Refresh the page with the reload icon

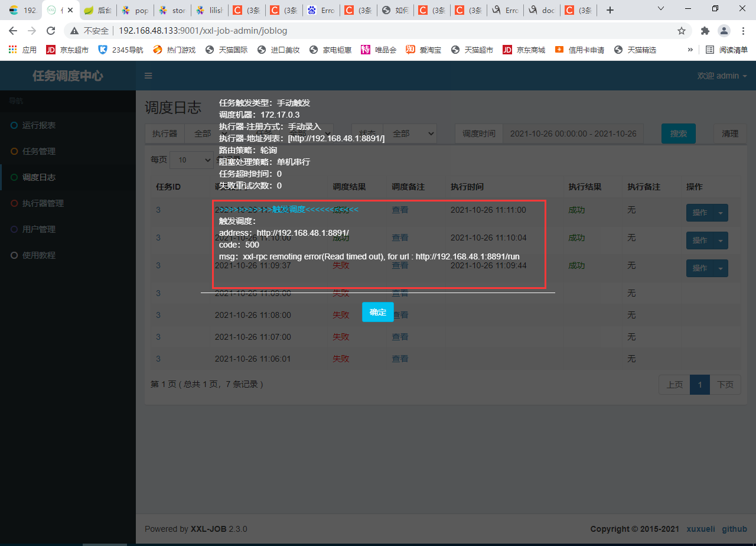(50, 31)
